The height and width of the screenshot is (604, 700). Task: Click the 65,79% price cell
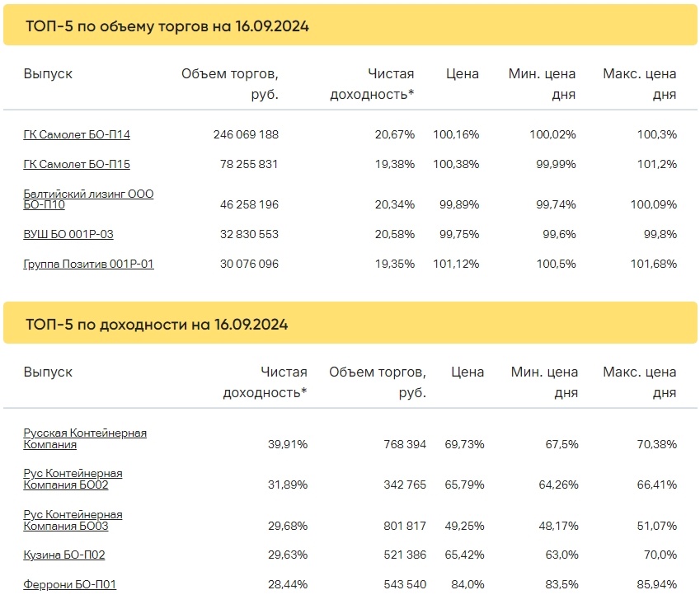(464, 485)
